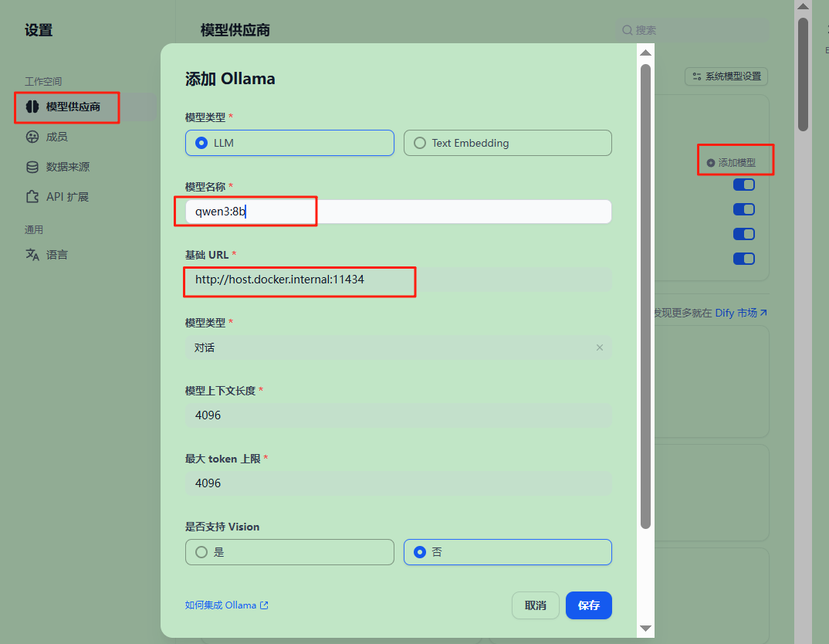Click the 模型名称 input with qwen3:8b
Viewport: 829px width, 644px height.
398,212
